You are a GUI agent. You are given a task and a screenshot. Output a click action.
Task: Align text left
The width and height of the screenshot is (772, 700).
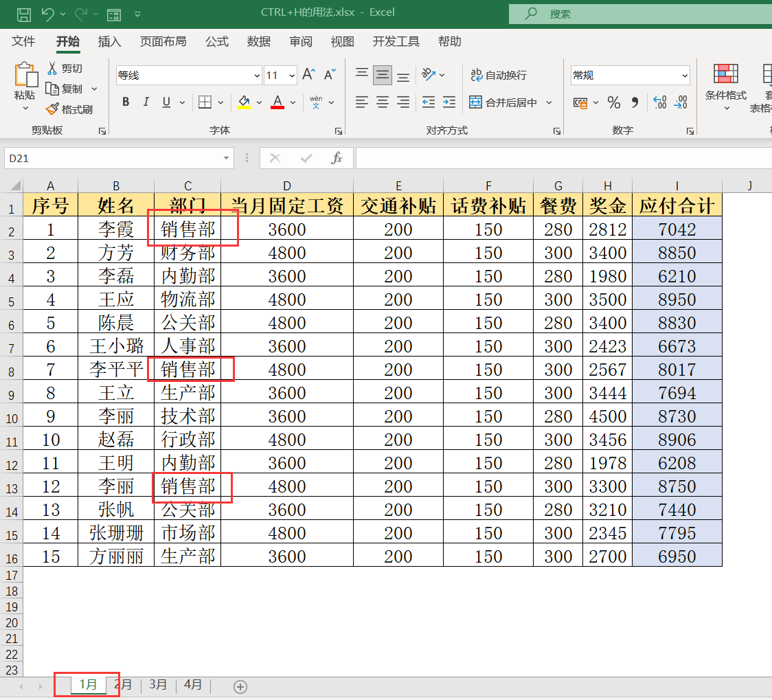coord(362,102)
